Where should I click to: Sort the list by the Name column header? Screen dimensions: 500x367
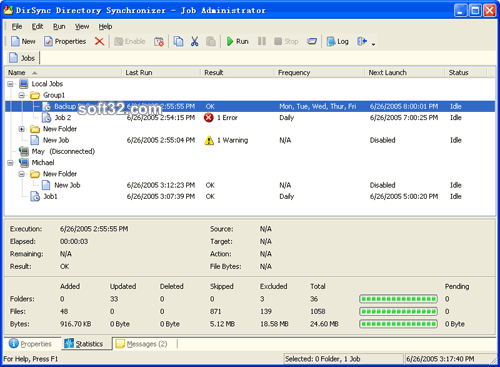click(x=63, y=73)
